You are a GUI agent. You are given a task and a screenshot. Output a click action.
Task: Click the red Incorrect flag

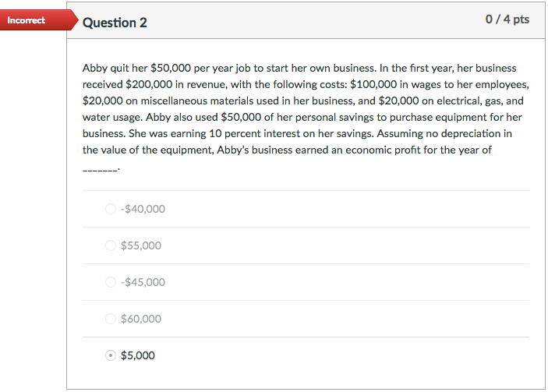(x=28, y=20)
